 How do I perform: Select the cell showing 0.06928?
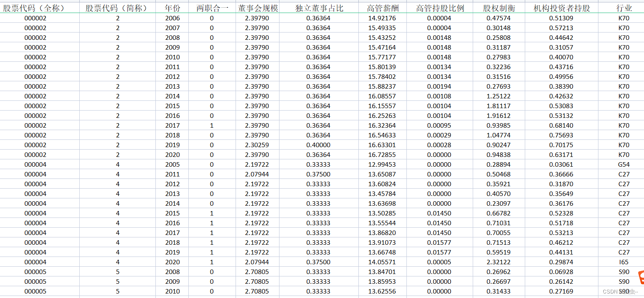click(561, 272)
